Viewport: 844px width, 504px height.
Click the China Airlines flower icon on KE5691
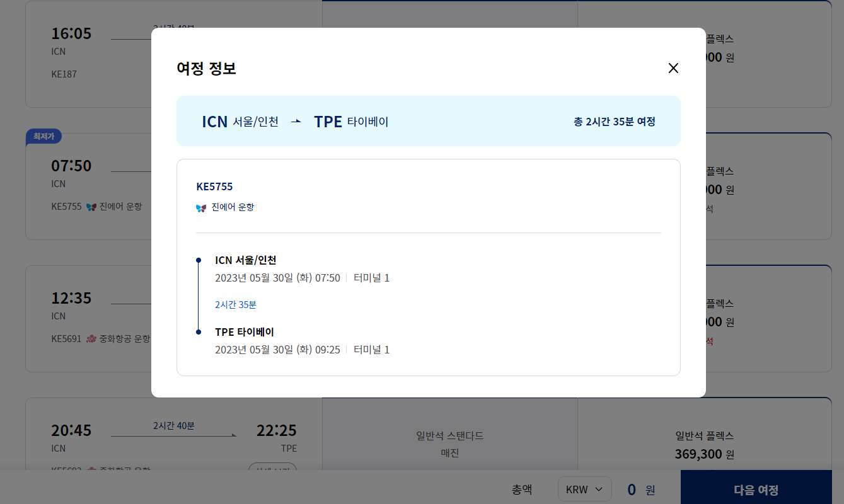[x=91, y=338]
